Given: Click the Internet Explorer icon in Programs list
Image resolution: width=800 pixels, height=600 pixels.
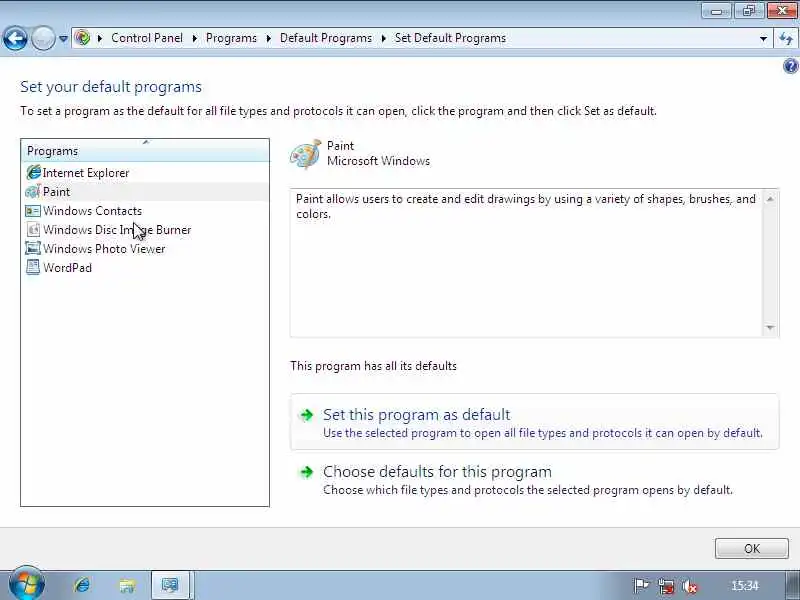Looking at the screenshot, I should [33, 172].
